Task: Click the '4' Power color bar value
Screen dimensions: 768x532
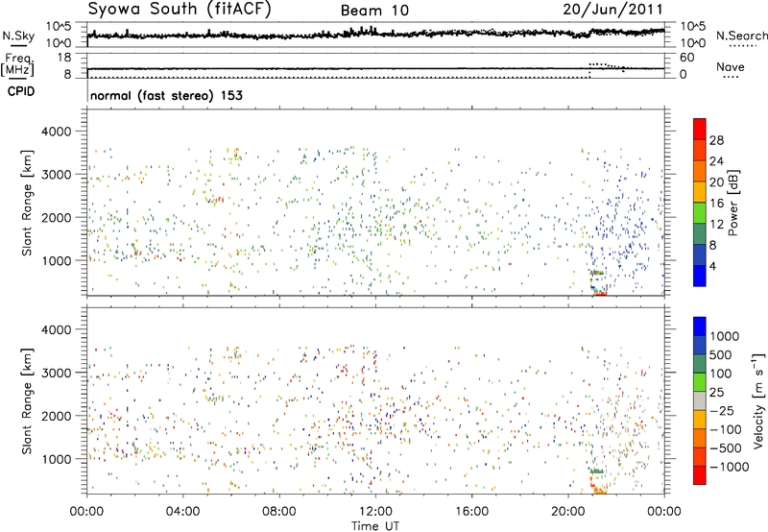Action: pyautogui.click(x=712, y=266)
